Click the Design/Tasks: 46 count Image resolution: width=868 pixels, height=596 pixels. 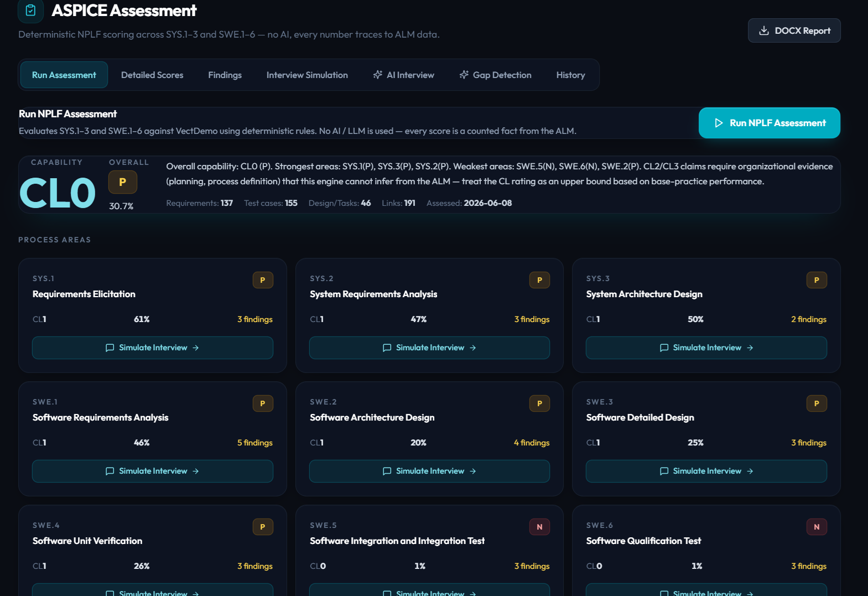[340, 203]
